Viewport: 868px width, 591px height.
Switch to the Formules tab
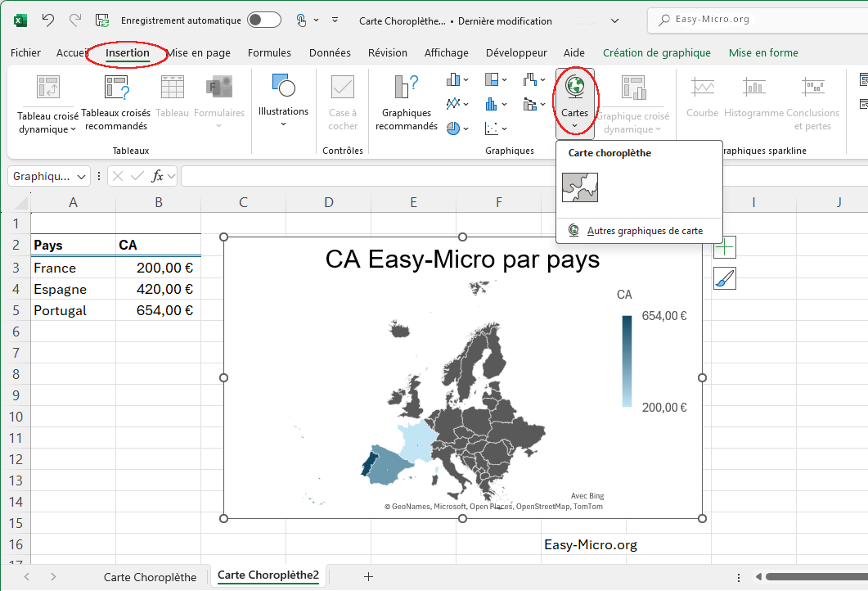coord(269,52)
